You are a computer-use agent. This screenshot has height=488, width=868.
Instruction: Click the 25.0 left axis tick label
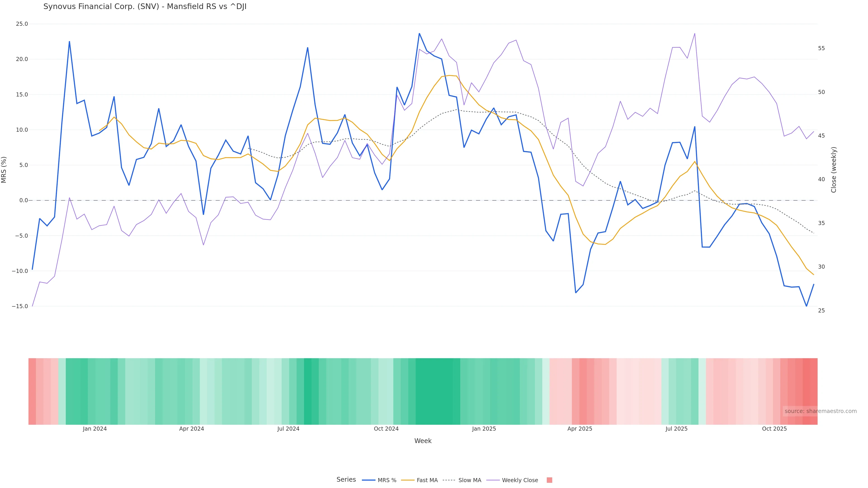point(22,24)
